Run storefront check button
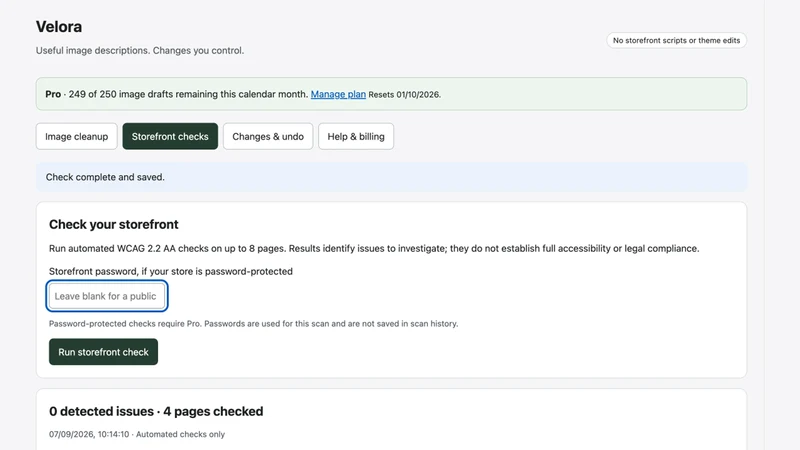Image resolution: width=800 pixels, height=450 pixels. pos(104,352)
